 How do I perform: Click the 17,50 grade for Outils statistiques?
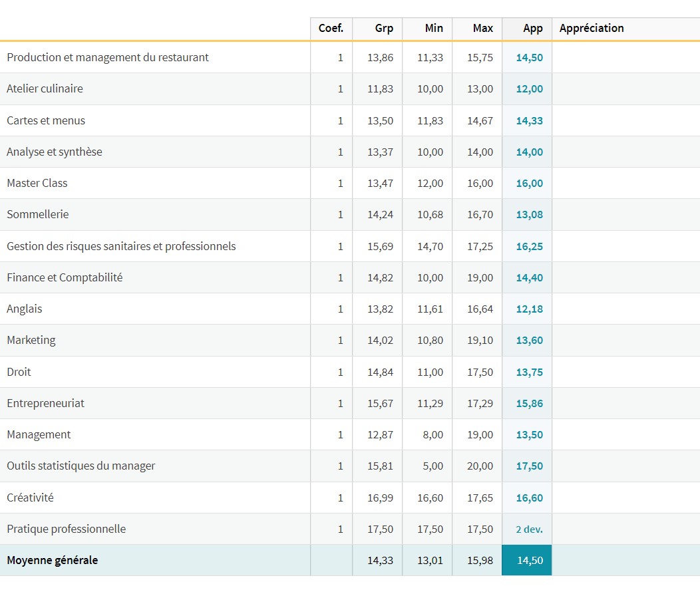[x=529, y=466]
